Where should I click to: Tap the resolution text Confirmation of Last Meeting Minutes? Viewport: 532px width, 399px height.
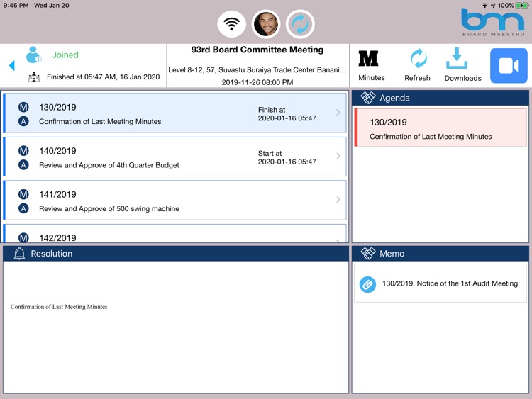(x=59, y=307)
